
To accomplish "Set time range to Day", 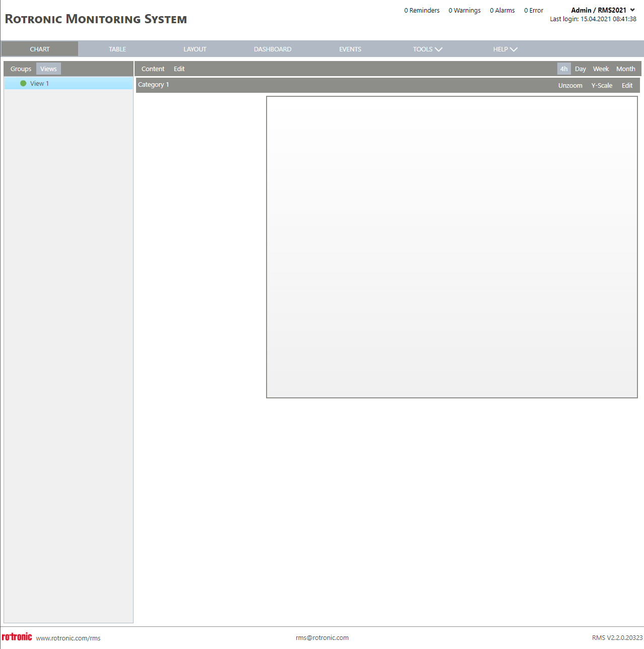I will point(581,69).
